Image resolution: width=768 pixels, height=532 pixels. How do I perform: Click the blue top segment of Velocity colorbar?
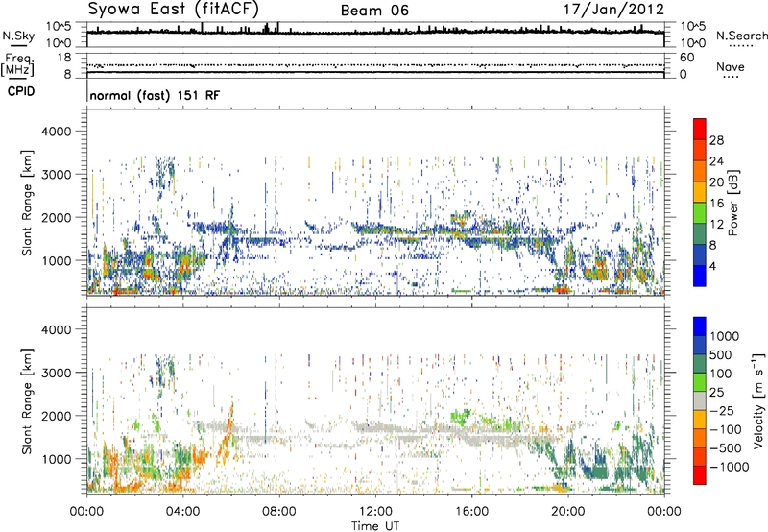pyautogui.click(x=700, y=326)
